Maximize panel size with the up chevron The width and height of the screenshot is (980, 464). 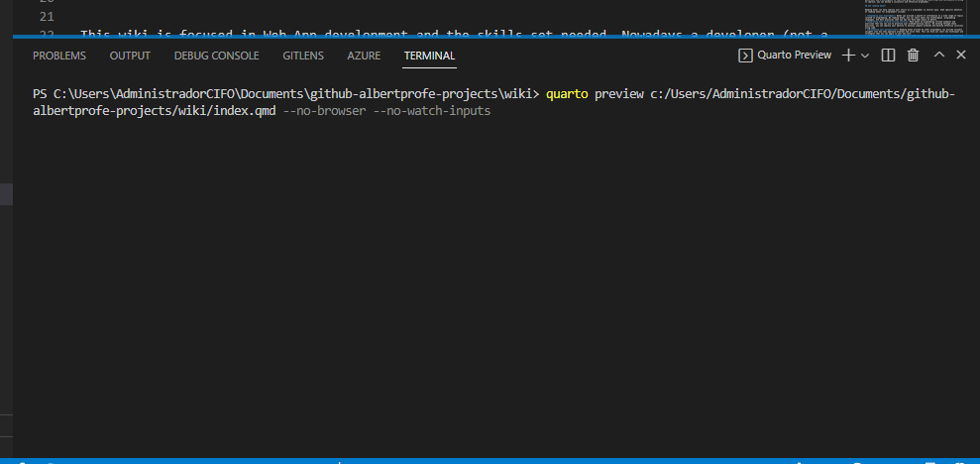click(939, 56)
